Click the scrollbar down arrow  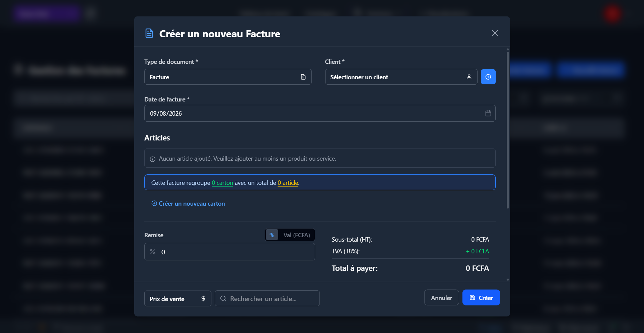(x=508, y=280)
